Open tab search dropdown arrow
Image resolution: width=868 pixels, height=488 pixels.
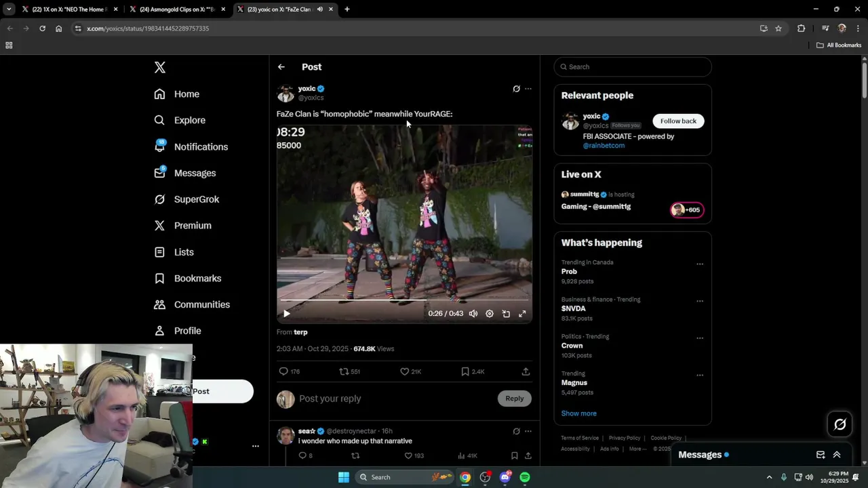pyautogui.click(x=9, y=9)
